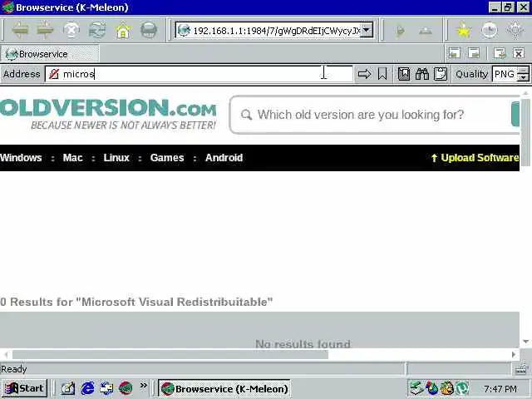Click the Stop loading icon
Viewport: 532px width, 399px height.
click(71, 31)
